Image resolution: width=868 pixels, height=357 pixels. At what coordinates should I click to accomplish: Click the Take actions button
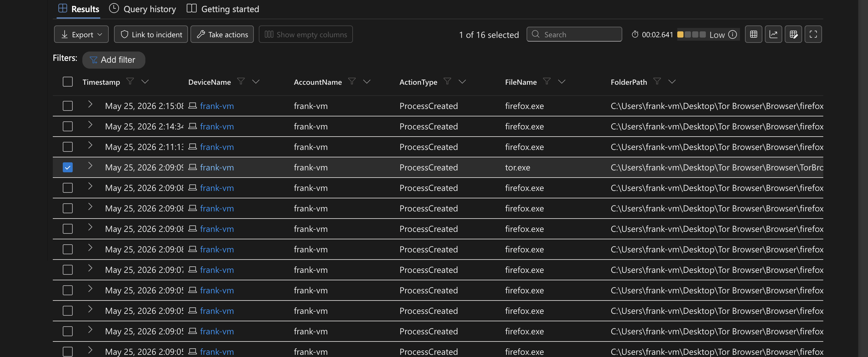click(222, 34)
